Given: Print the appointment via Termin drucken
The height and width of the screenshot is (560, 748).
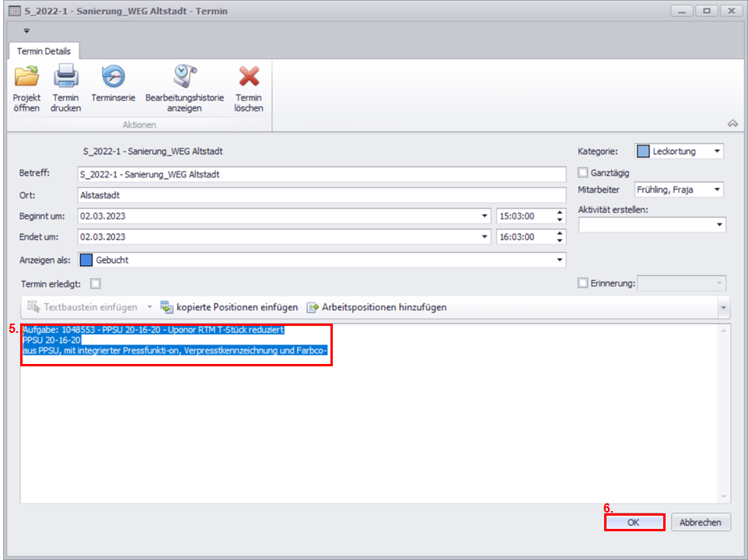Looking at the screenshot, I should [65, 77].
